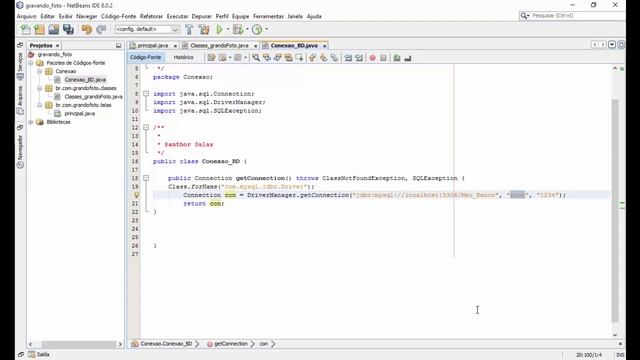Select principal.java in project tree
640x360 pixels.
pos(80,113)
